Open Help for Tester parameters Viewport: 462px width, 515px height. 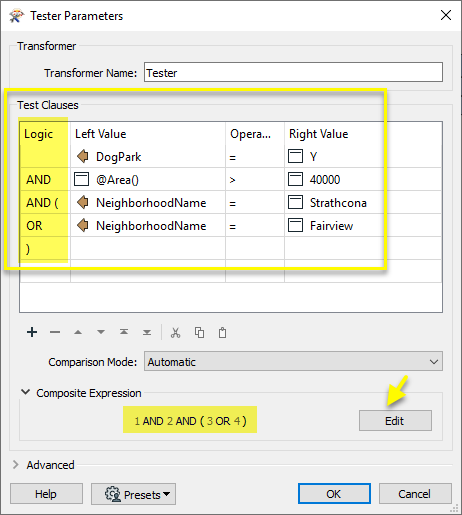(46, 494)
